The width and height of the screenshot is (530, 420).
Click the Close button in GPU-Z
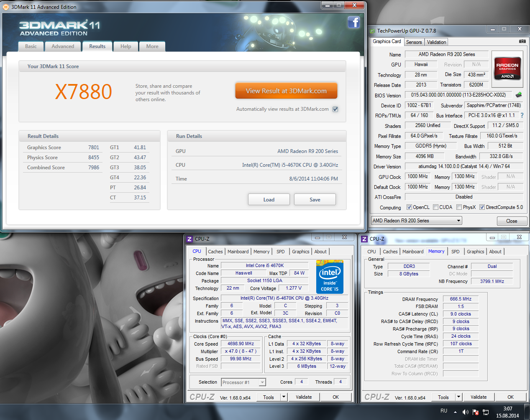point(512,221)
